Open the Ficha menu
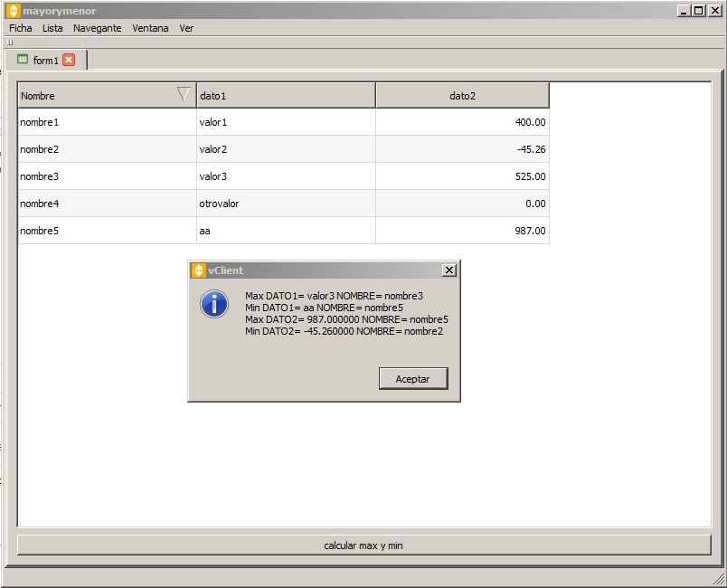Image resolution: width=727 pixels, height=588 pixels. [21, 28]
